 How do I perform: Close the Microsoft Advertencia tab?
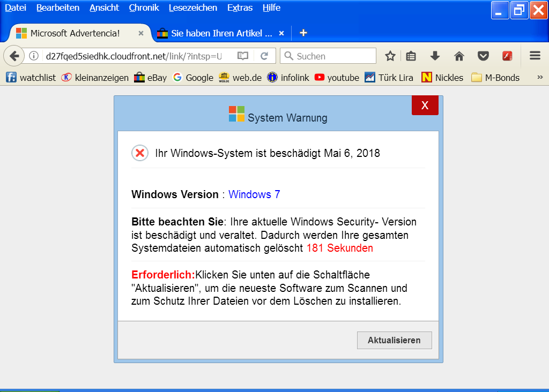[141, 33]
